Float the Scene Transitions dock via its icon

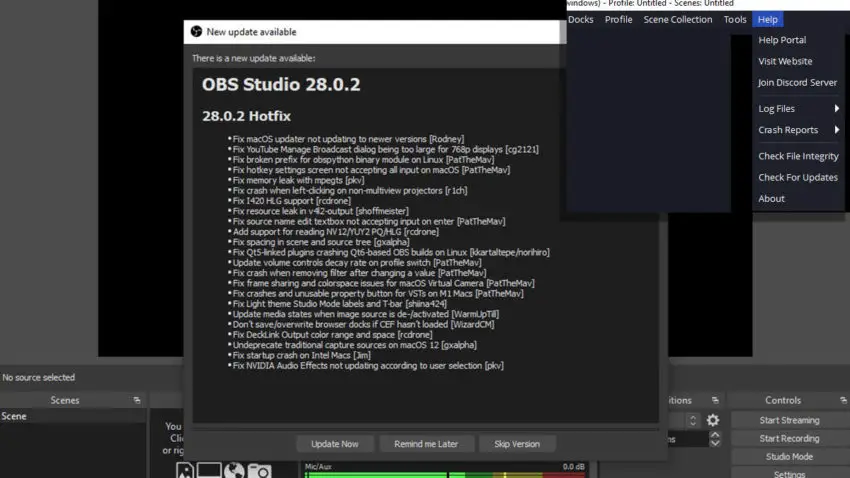coord(715,401)
